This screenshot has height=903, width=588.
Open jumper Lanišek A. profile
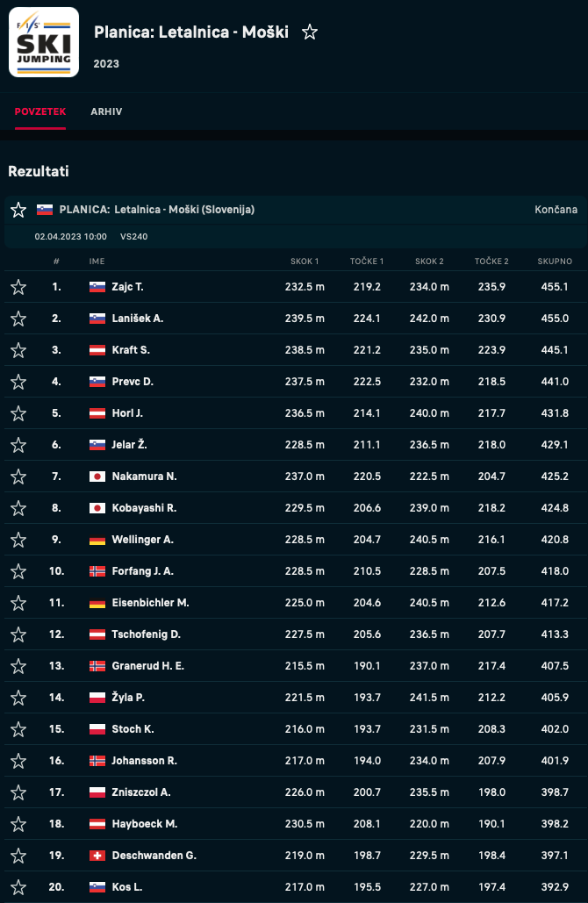(x=138, y=319)
